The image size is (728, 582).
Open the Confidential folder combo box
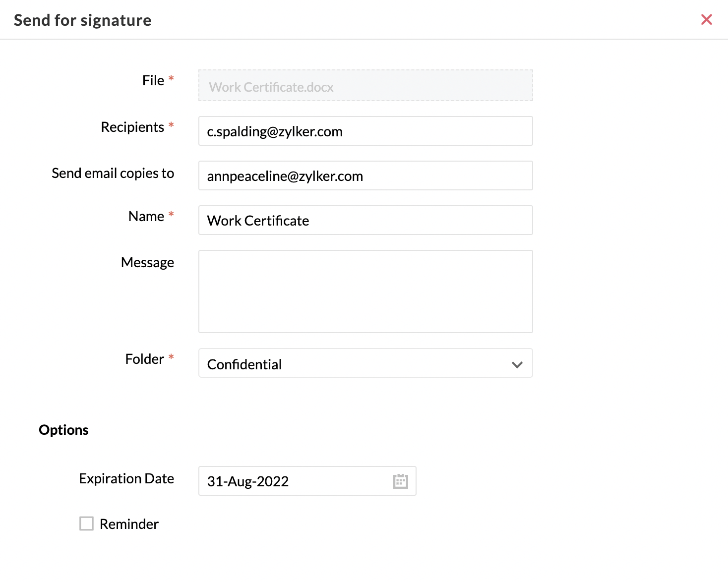(x=365, y=363)
